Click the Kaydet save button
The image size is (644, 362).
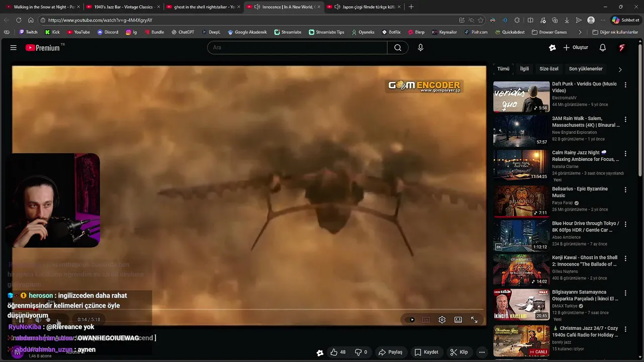(426, 352)
